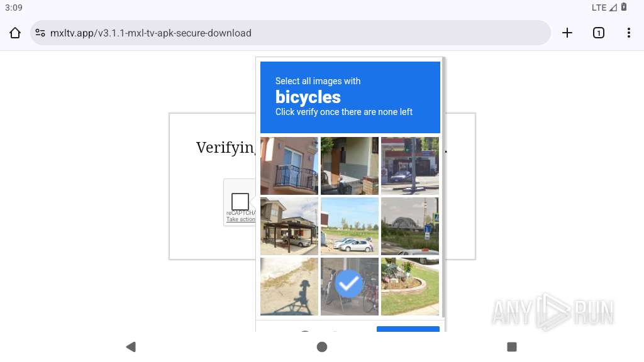
Task: Open site info icon in address bar
Action: [40, 33]
